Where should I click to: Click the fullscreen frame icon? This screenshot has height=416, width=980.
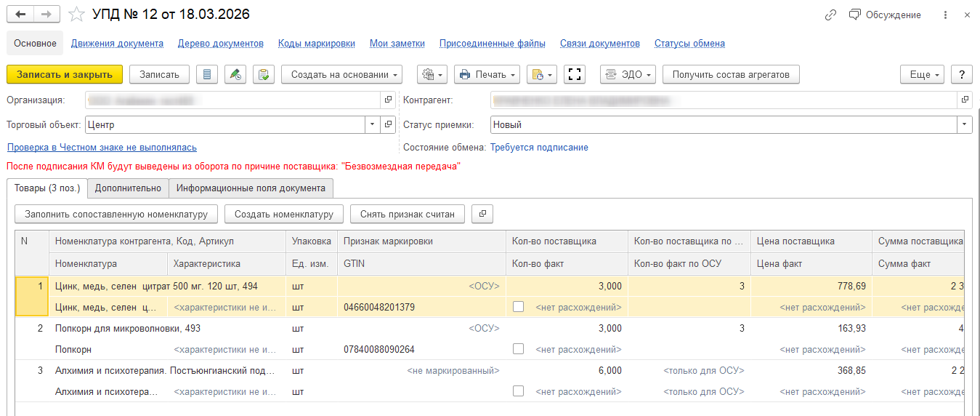coord(575,74)
